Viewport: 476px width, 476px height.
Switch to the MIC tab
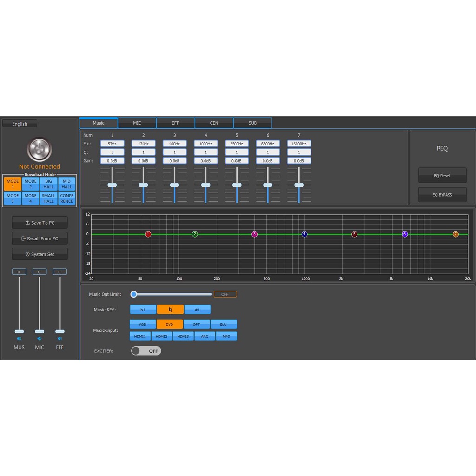pyautogui.click(x=137, y=123)
